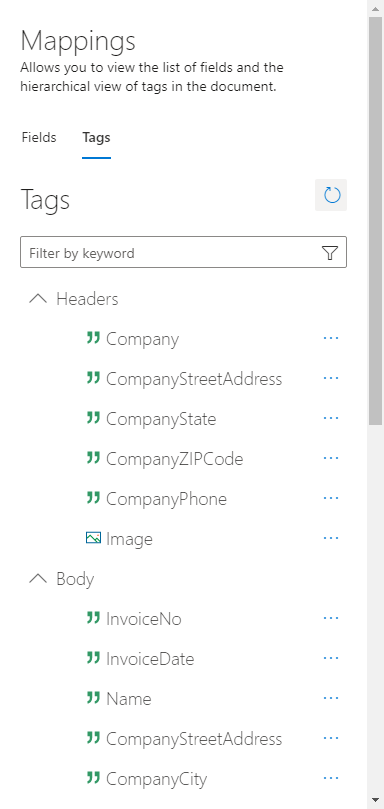Select the CompanyState tag label

(x=161, y=419)
